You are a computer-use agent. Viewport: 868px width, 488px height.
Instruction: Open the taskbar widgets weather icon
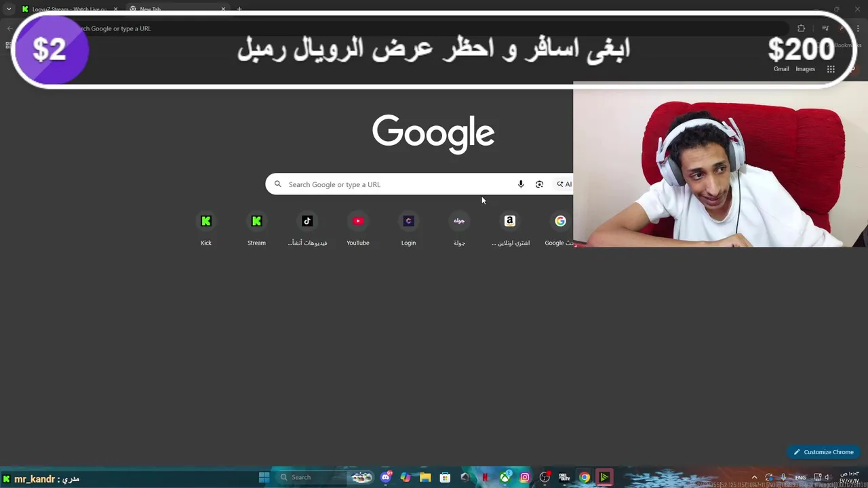pos(361,477)
